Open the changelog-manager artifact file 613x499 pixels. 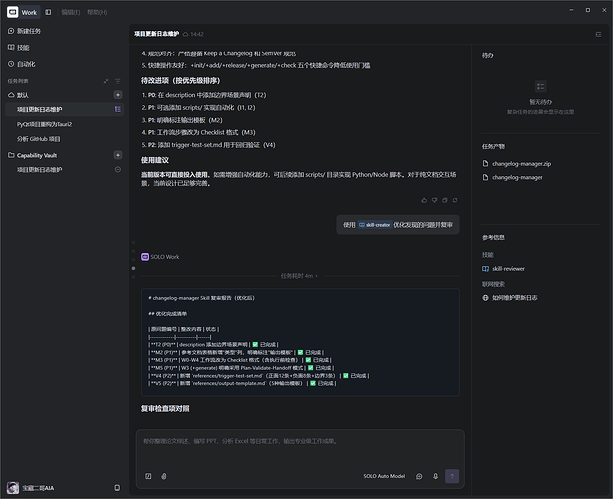(513, 177)
